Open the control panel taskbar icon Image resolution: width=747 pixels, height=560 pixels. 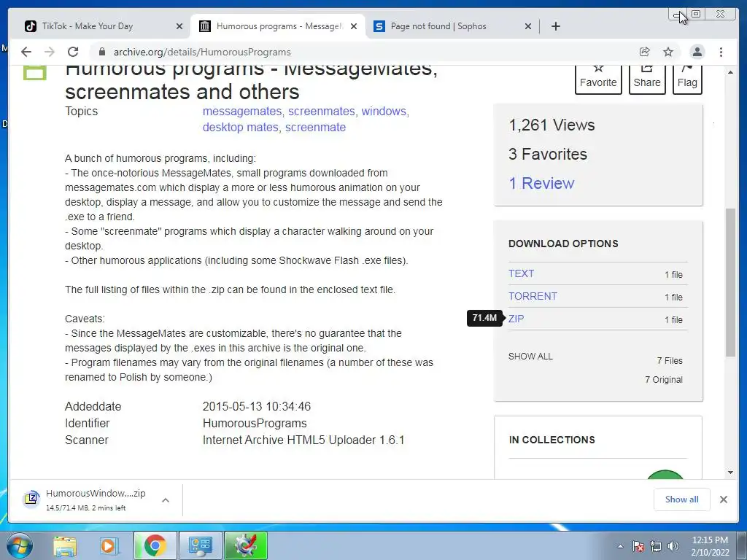[200, 545]
